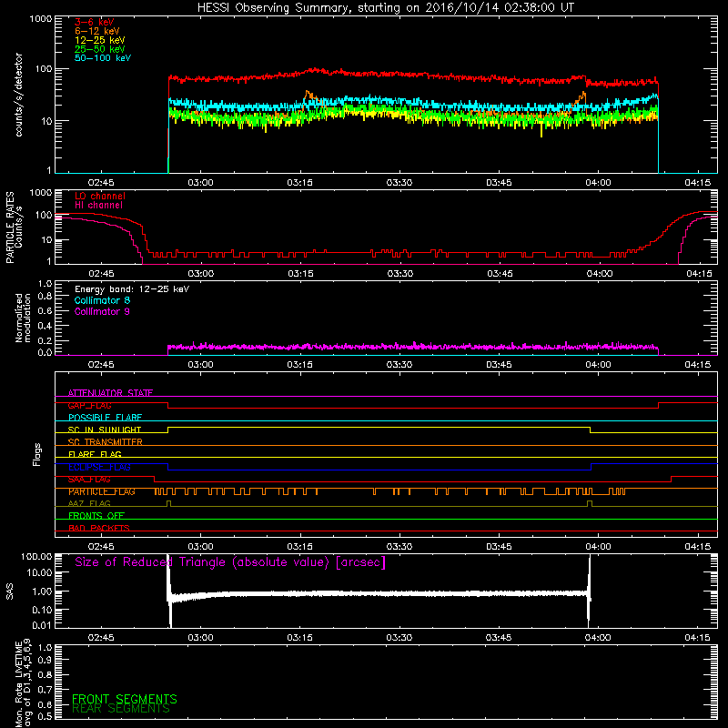The width and height of the screenshot is (728, 728).
Task: Click the SC_TRANSMITTER flag label
Action: coord(106,442)
